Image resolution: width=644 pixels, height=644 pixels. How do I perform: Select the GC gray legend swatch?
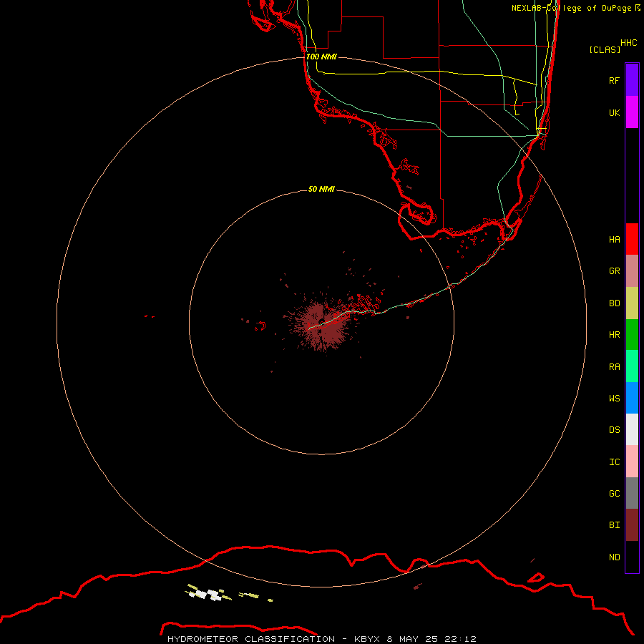click(632, 493)
